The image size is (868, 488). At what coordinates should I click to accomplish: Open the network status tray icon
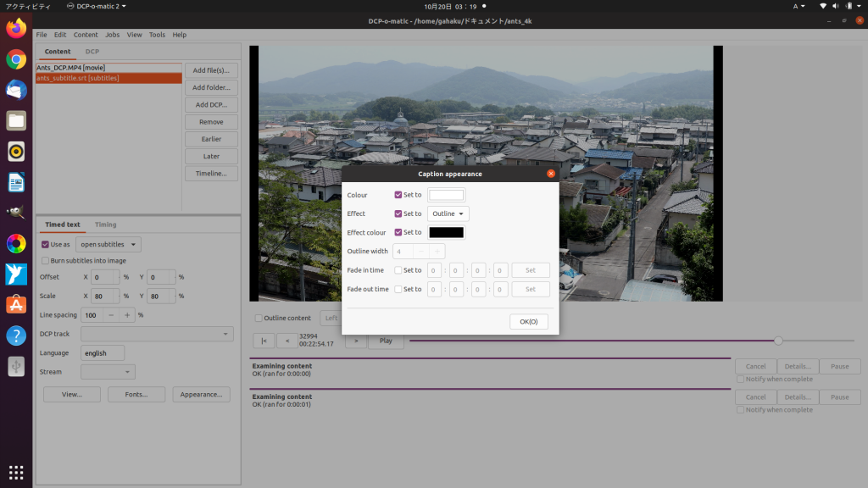822,6
